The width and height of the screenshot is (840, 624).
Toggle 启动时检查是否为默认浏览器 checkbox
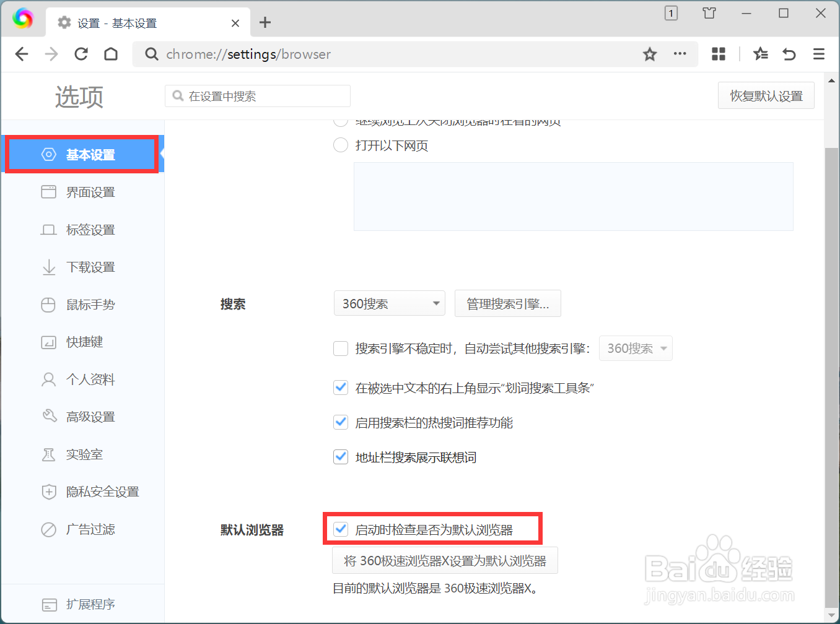pos(341,529)
